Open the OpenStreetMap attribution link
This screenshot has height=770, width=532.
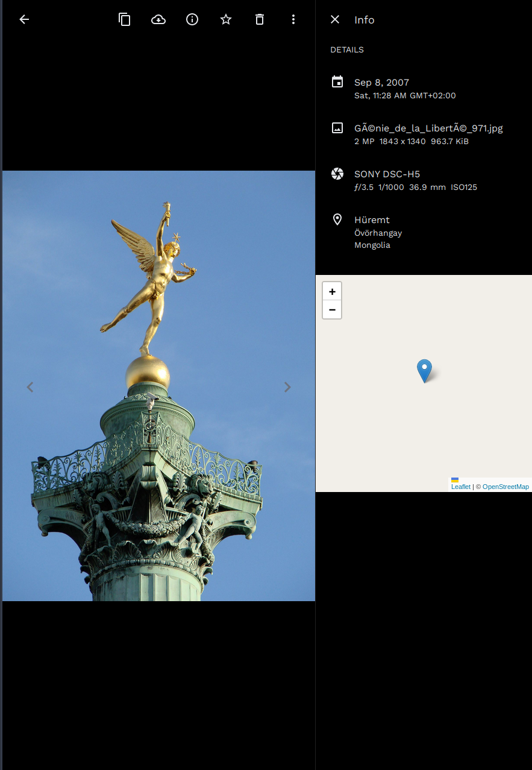505,487
